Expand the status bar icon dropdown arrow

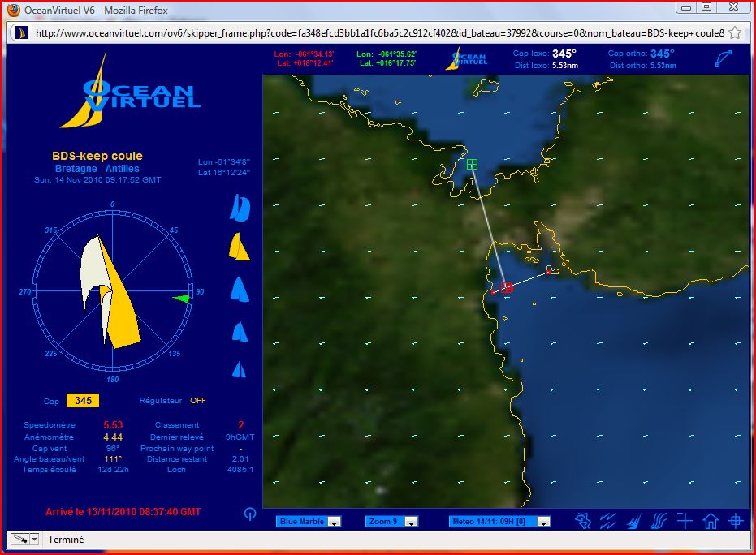coord(34,539)
